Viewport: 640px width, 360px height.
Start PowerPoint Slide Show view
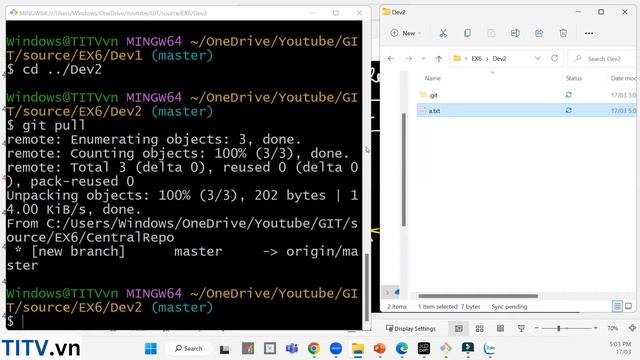tap(521, 328)
